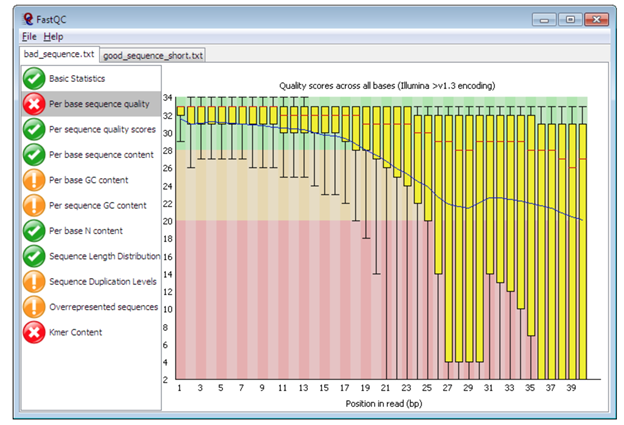Viewport: 624px width, 425px height.
Task: Open the Sequence Duplication Levels report
Action: point(91,281)
